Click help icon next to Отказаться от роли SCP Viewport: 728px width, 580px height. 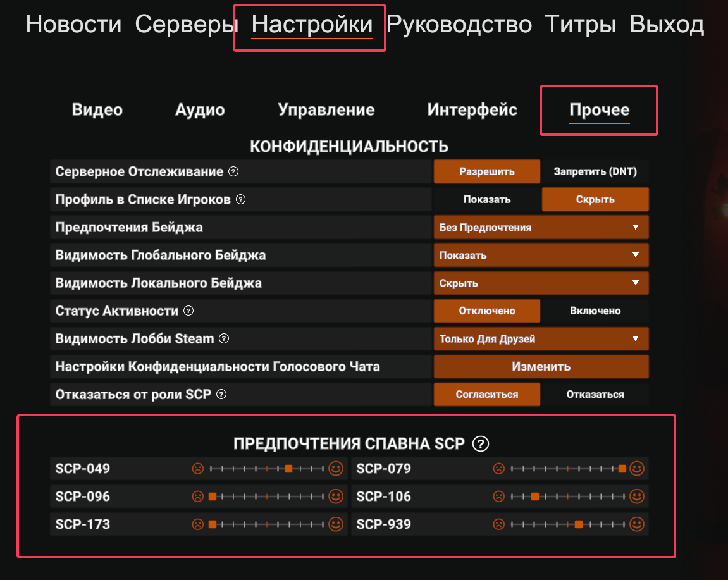coord(221,394)
